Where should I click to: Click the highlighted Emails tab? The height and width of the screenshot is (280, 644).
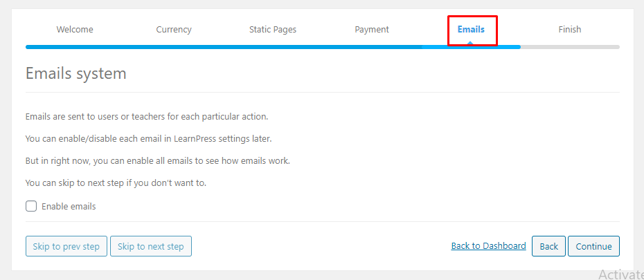(471, 30)
